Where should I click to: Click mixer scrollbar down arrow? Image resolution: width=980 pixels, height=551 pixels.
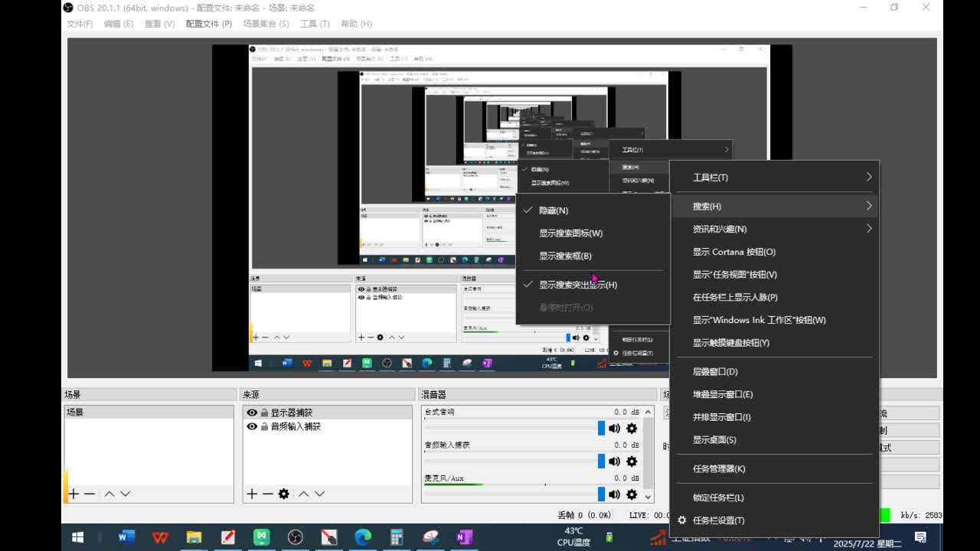[648, 497]
